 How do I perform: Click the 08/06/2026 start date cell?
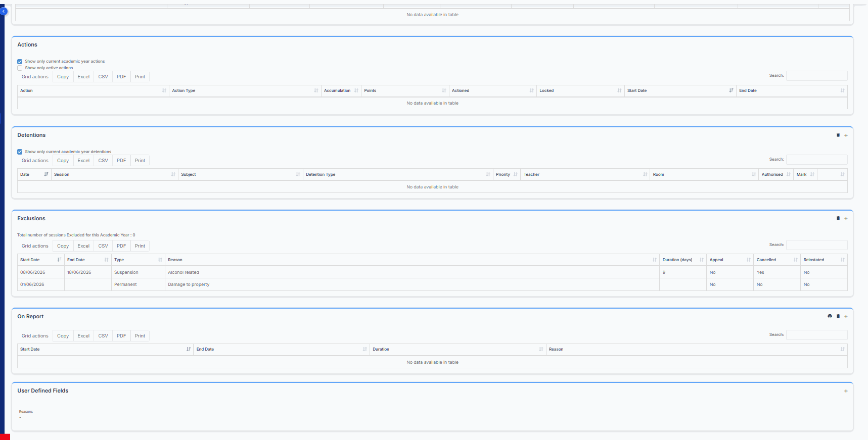coord(41,272)
